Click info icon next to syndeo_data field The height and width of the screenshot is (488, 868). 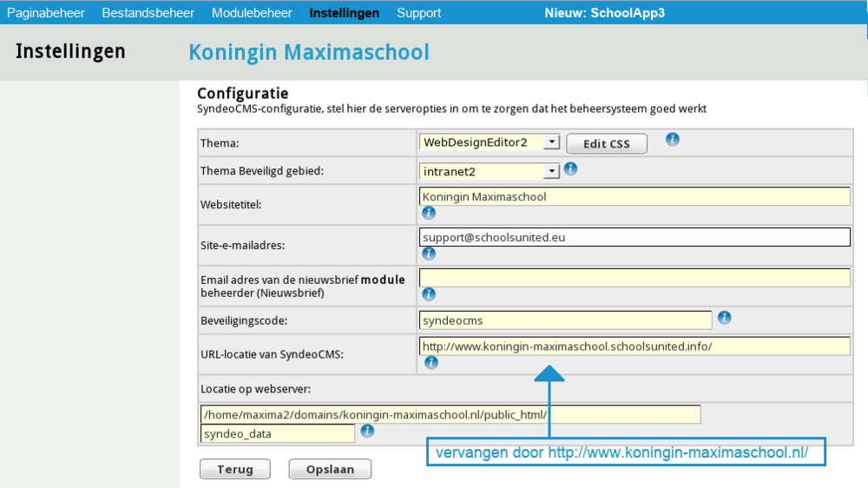pos(367,431)
